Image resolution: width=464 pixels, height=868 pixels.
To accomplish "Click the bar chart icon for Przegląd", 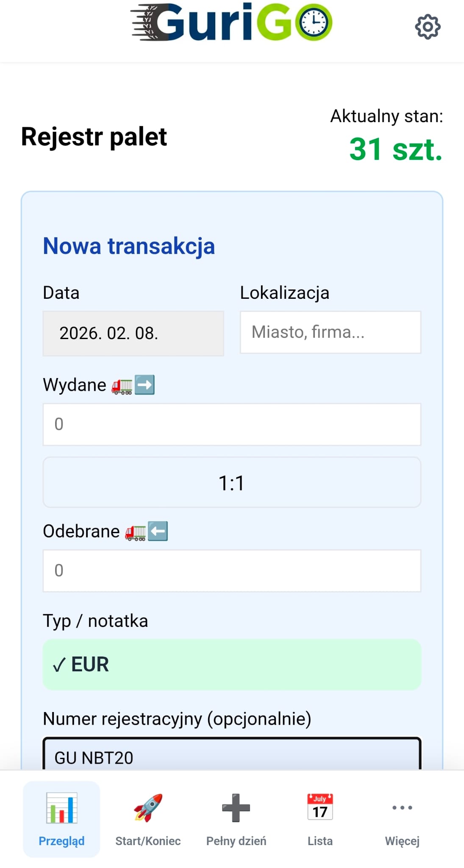I will click(x=61, y=810).
